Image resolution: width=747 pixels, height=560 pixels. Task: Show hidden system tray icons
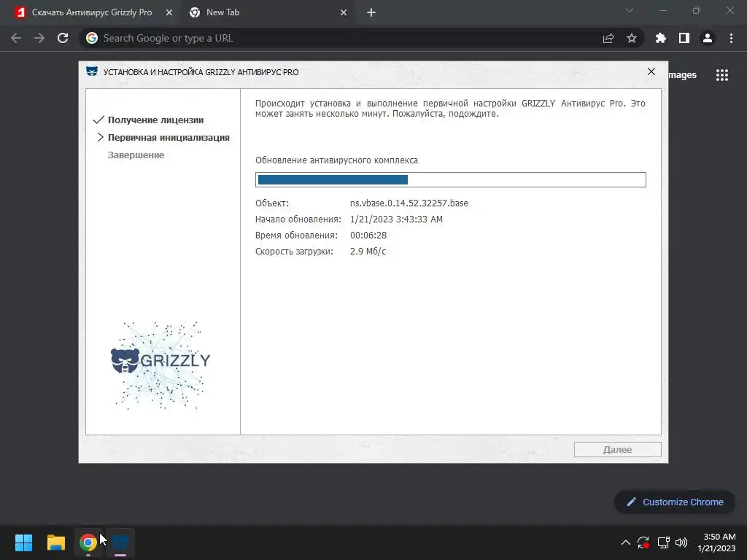point(625,542)
